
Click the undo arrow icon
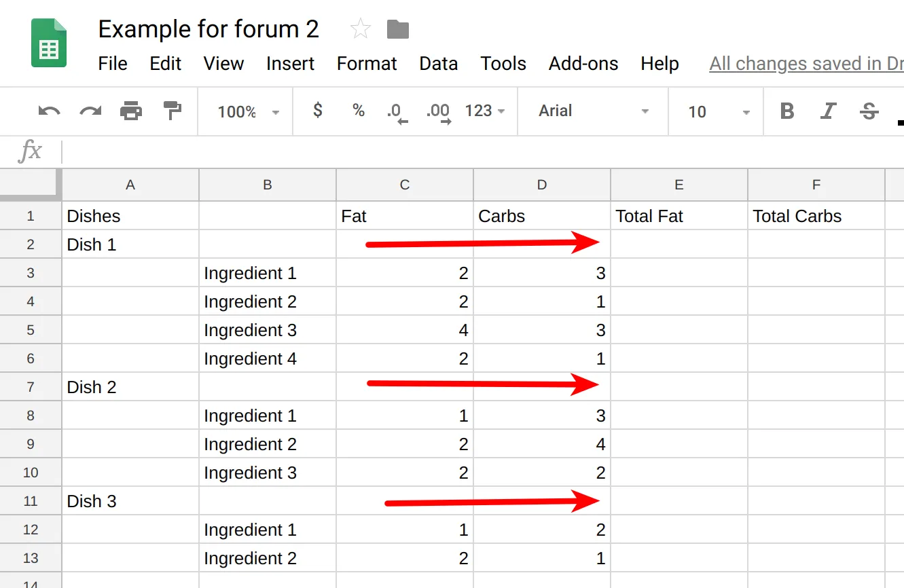click(49, 111)
